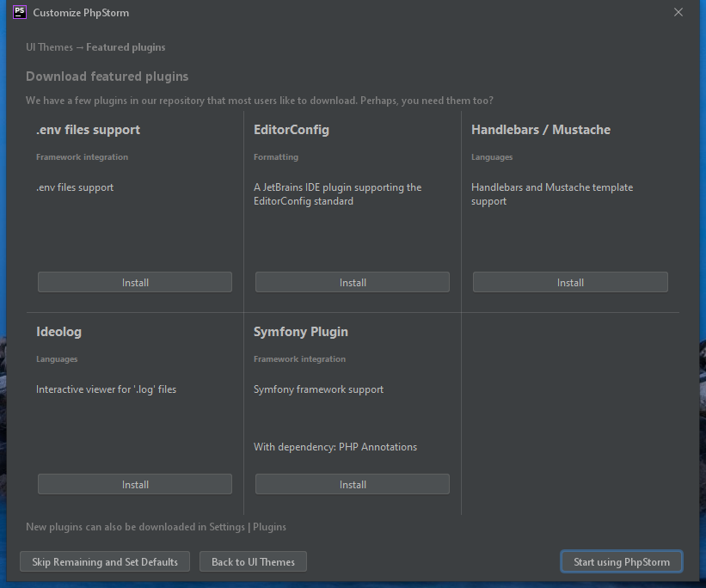Click the 'Customize PhpStorm' window title

(81, 13)
